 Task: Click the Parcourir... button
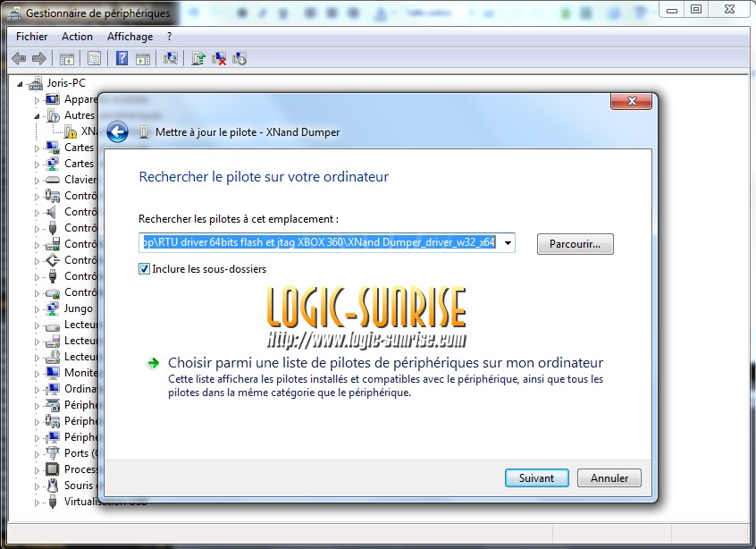(575, 244)
